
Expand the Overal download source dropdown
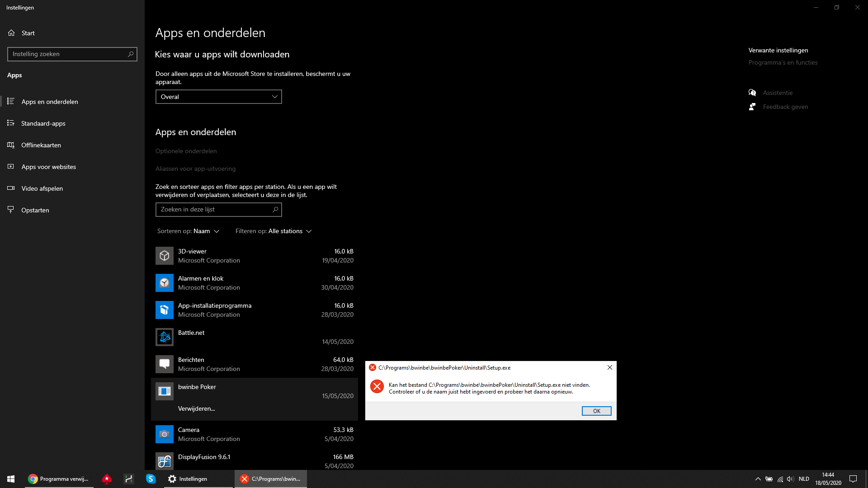[x=219, y=97]
